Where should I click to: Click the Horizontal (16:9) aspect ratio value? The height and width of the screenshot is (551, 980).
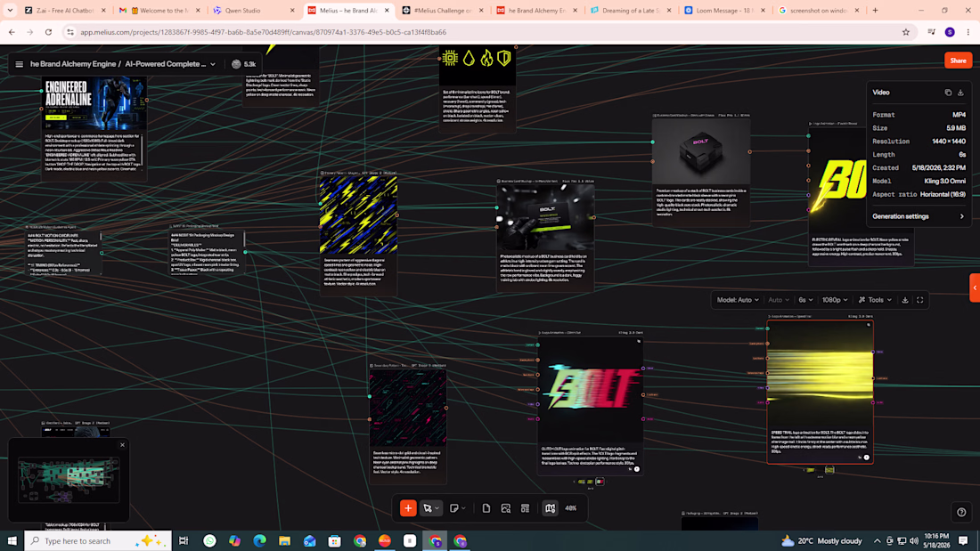[943, 194]
